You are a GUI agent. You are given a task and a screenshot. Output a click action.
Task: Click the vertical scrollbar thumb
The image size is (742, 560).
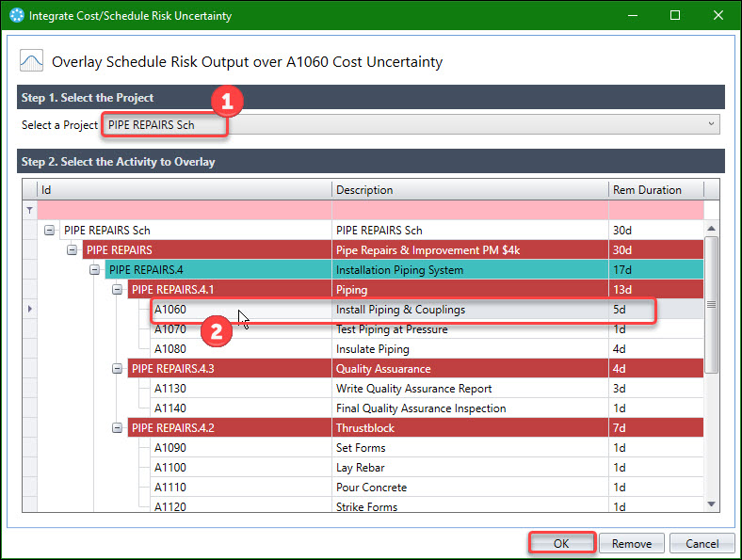coord(711,305)
